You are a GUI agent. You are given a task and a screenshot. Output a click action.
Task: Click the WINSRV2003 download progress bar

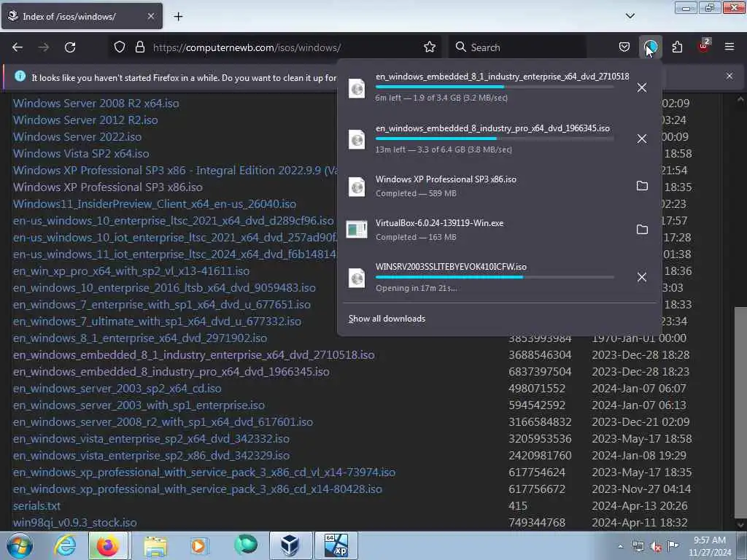495,277
